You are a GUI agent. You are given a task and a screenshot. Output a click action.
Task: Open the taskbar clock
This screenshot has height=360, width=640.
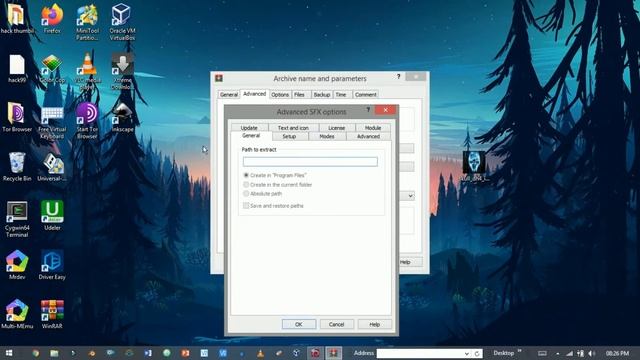point(617,353)
